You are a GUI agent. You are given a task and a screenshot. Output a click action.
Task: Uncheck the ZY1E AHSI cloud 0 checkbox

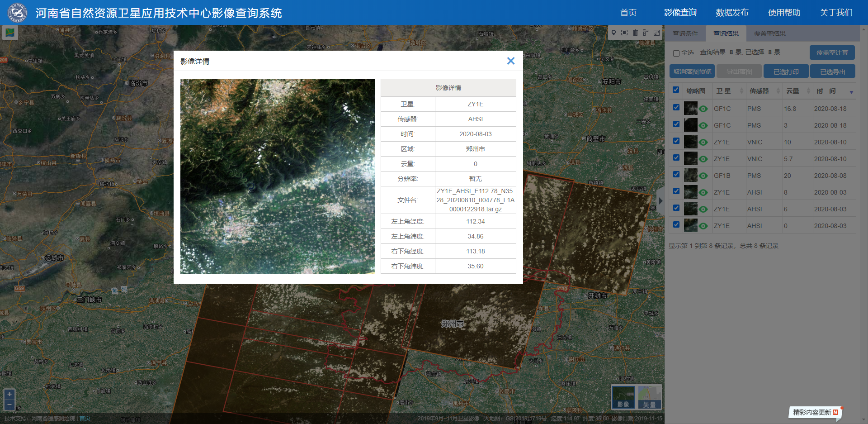[676, 224]
